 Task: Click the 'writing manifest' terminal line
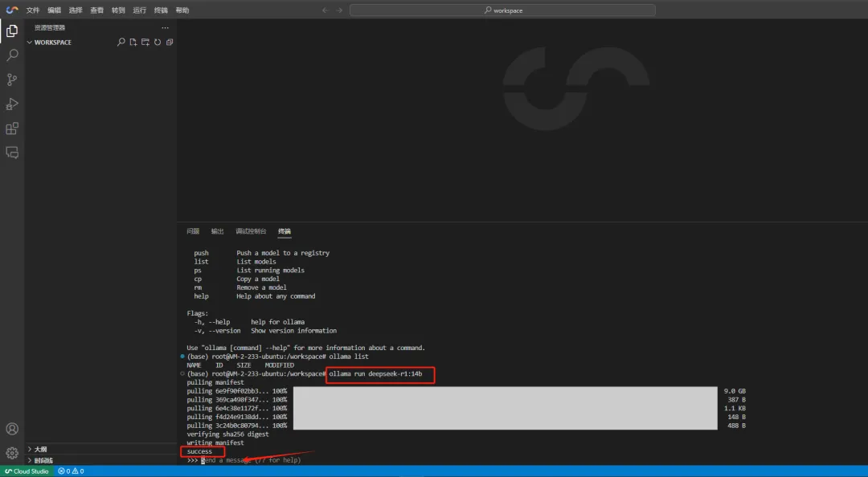(x=215, y=442)
